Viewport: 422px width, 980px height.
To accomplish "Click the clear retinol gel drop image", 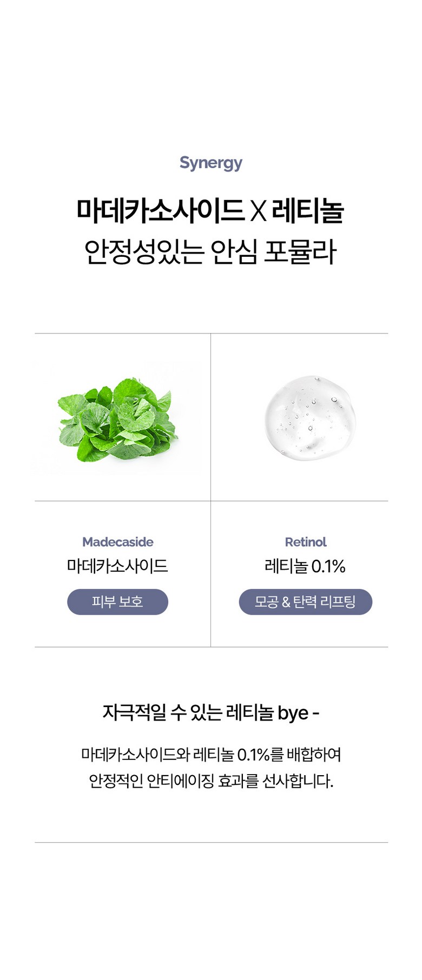I will [x=310, y=418].
